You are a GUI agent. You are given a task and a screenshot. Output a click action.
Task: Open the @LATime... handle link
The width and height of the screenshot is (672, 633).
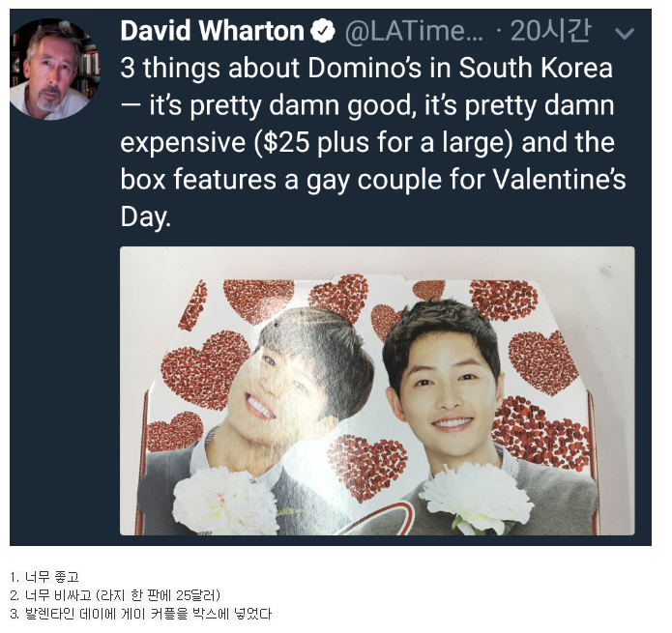[414, 31]
